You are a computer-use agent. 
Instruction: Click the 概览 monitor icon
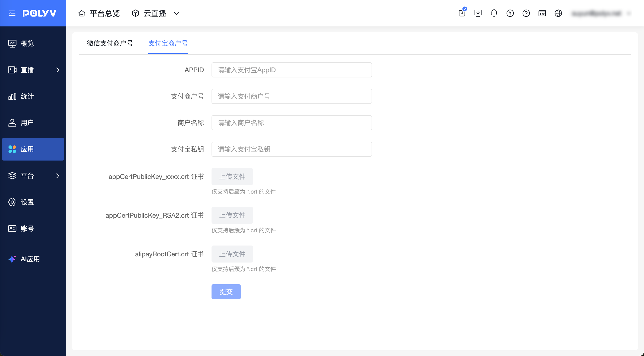12,43
